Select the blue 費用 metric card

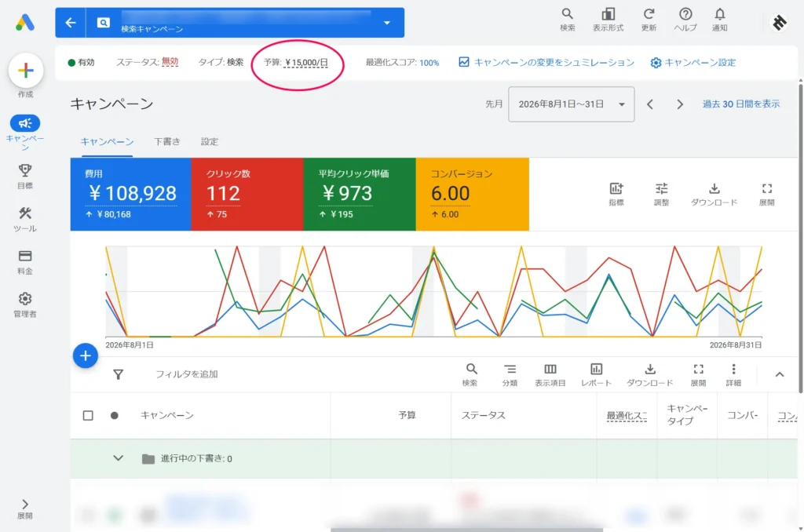tap(131, 195)
